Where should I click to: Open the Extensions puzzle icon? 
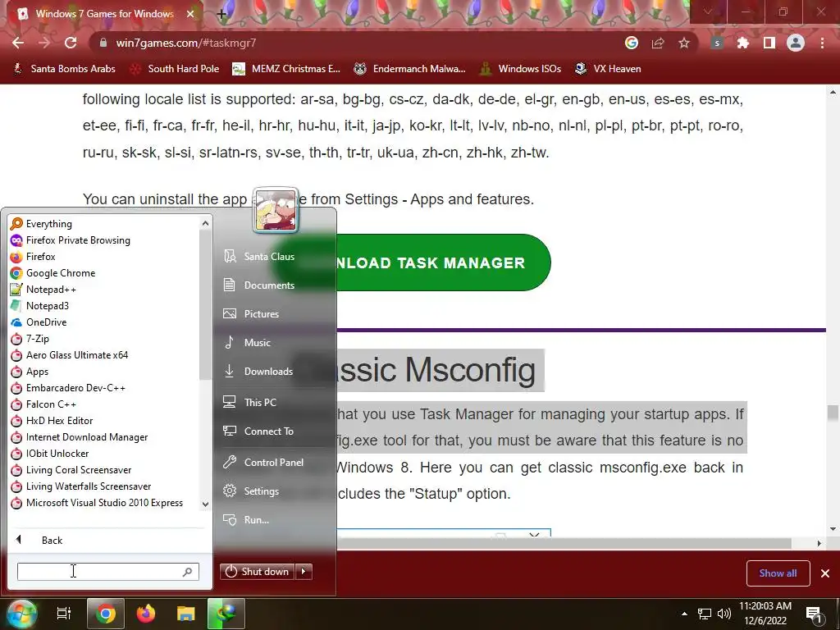[743, 43]
